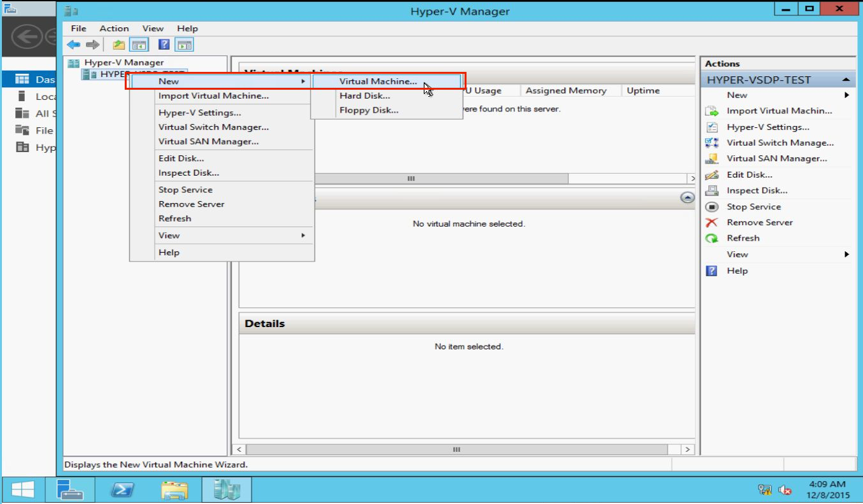The height and width of the screenshot is (504, 863).
Task: Launch PowerShell from the taskbar
Action: coord(122,490)
